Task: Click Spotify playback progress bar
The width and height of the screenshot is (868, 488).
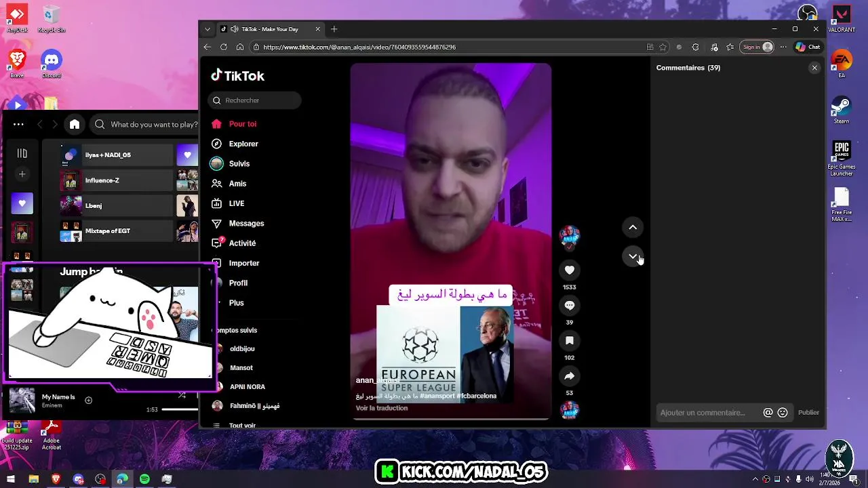Action: pyautogui.click(x=180, y=409)
